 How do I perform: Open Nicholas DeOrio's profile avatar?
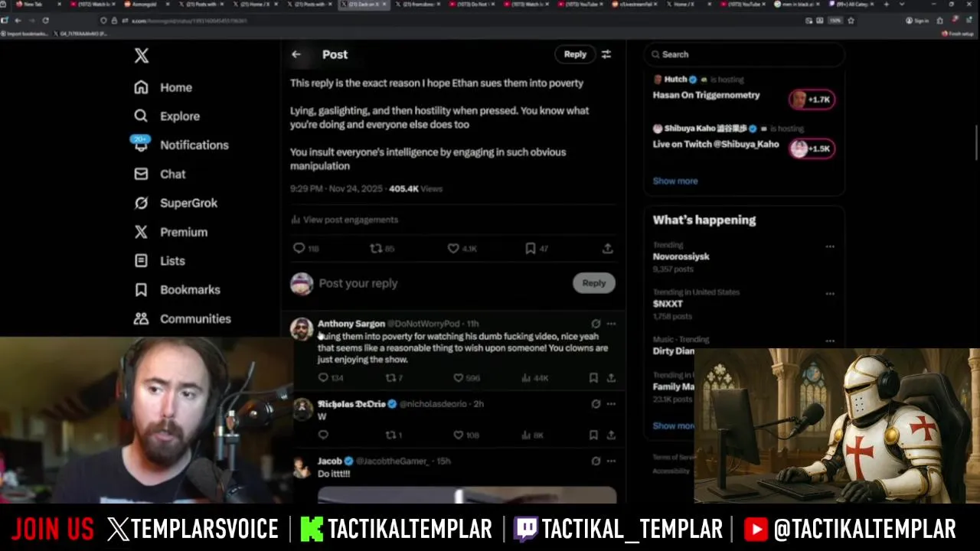pos(302,409)
